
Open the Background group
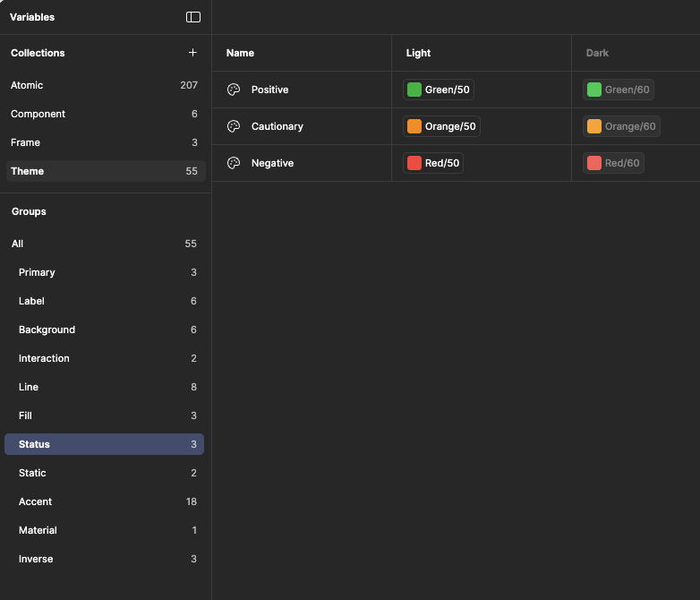(x=47, y=330)
